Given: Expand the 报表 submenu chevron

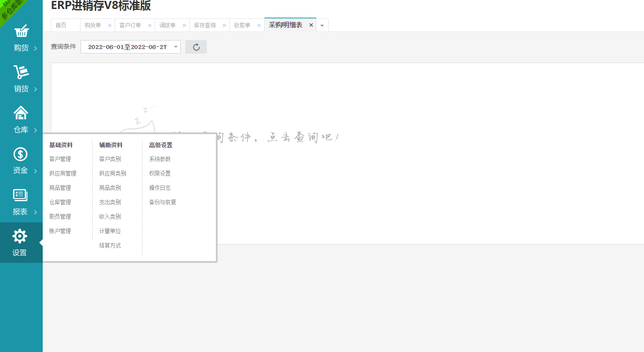Looking at the screenshot, I should point(36,212).
